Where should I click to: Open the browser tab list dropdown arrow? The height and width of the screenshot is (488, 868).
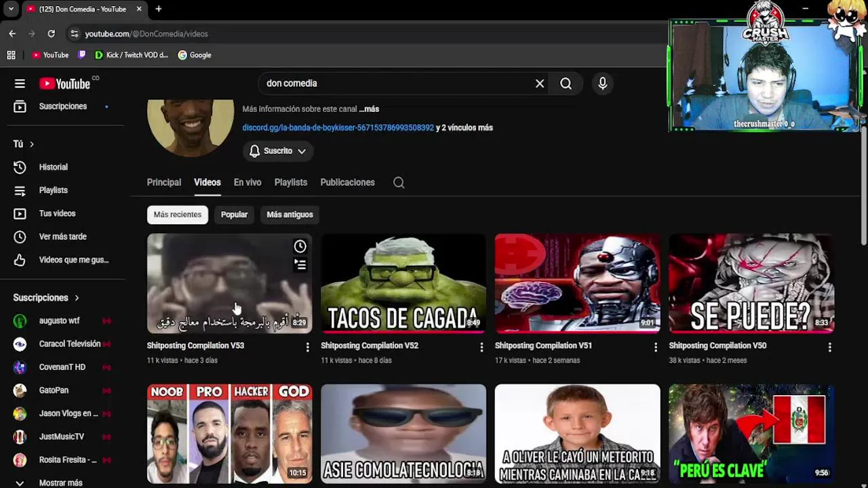[11, 9]
